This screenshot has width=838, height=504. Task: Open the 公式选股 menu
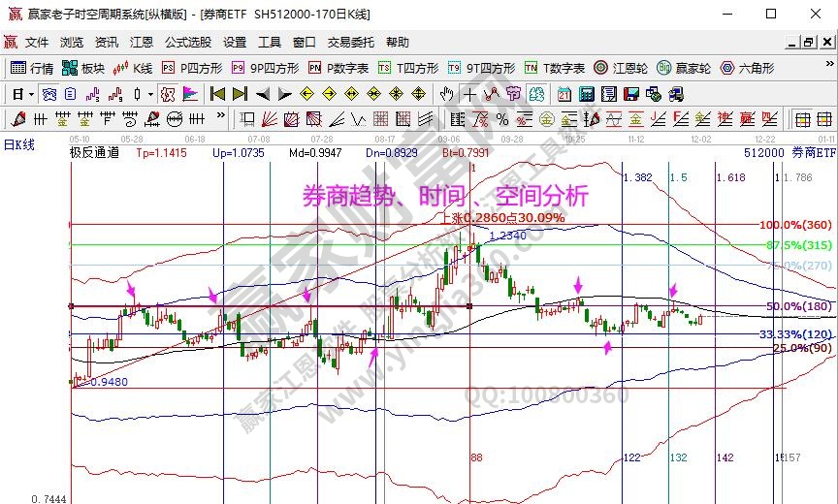tap(188, 43)
